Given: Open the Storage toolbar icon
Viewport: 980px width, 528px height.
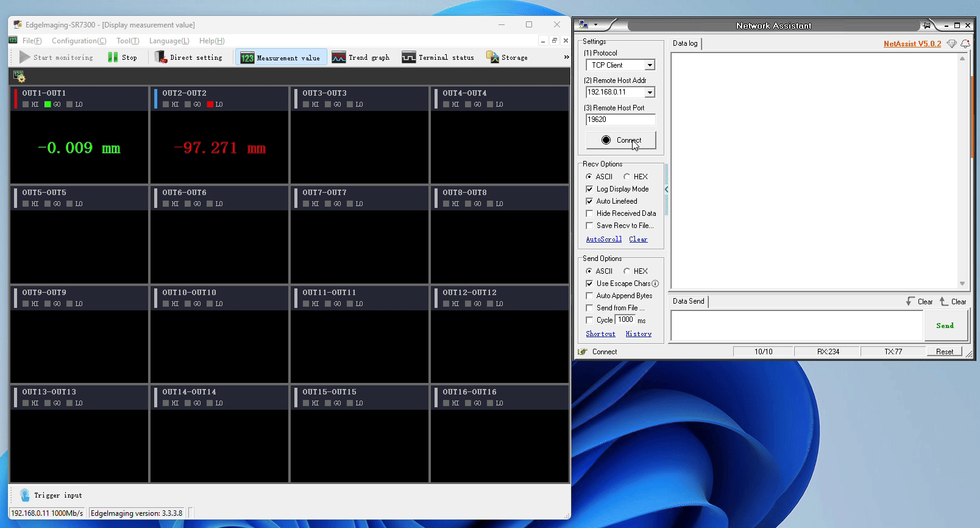Looking at the screenshot, I should pos(492,57).
